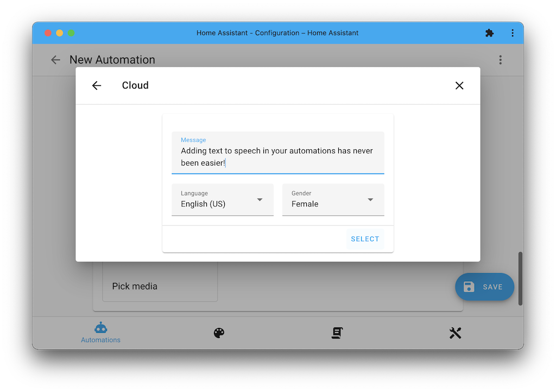The height and width of the screenshot is (392, 556).
Task: Open the window's vertical dots menu
Action: (512, 33)
